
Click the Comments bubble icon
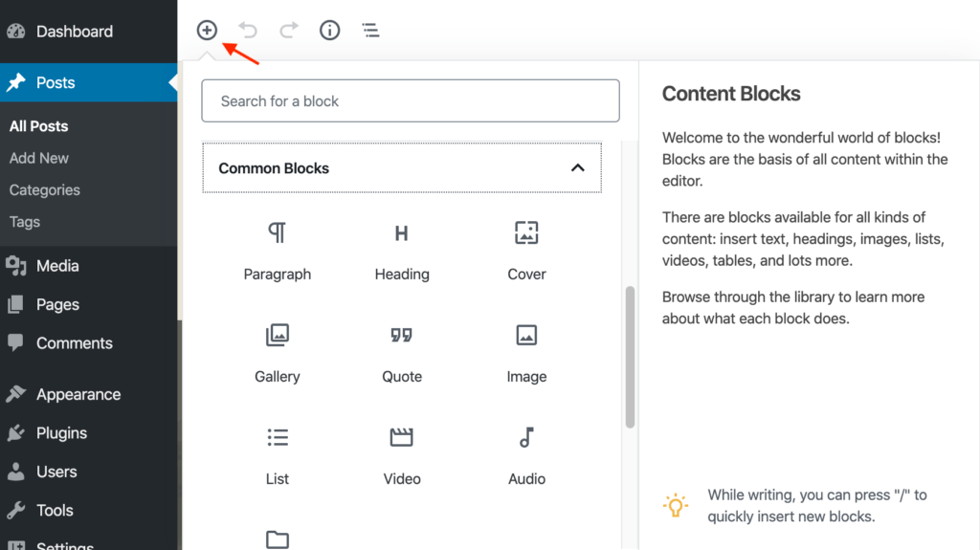(15, 342)
